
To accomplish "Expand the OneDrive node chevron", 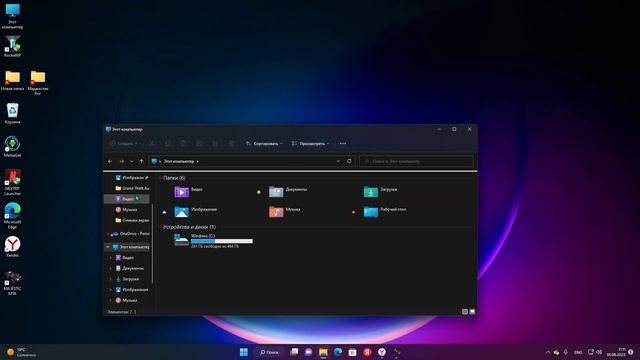I will pyautogui.click(x=108, y=234).
